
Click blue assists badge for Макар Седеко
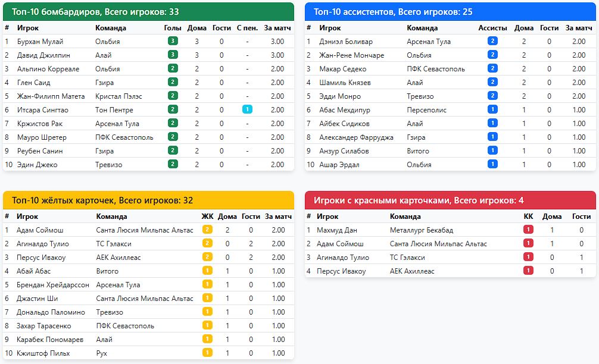(x=492, y=68)
